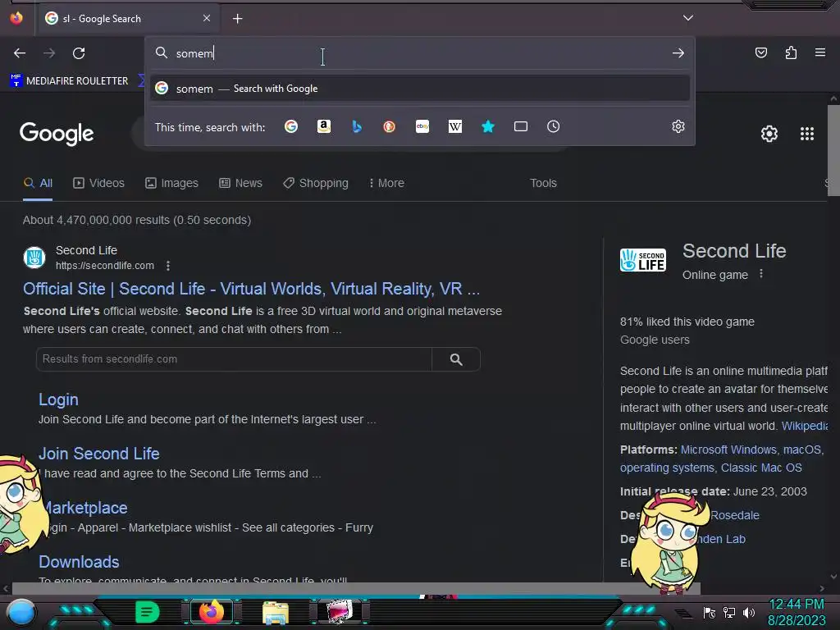Open a new tab with the plus button
The height and width of the screenshot is (630, 840).
pyautogui.click(x=237, y=19)
